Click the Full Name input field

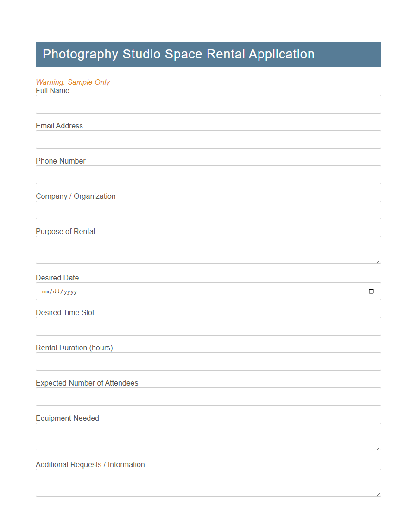click(208, 104)
